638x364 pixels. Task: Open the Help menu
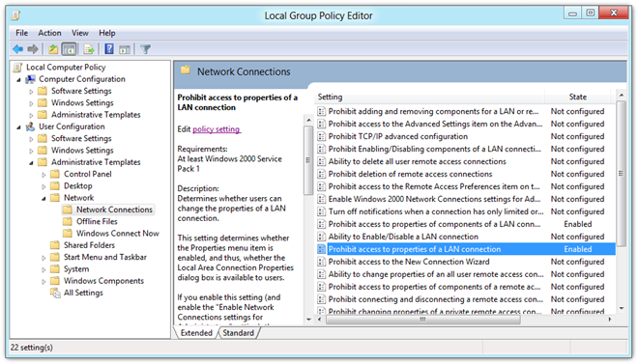pyautogui.click(x=107, y=33)
